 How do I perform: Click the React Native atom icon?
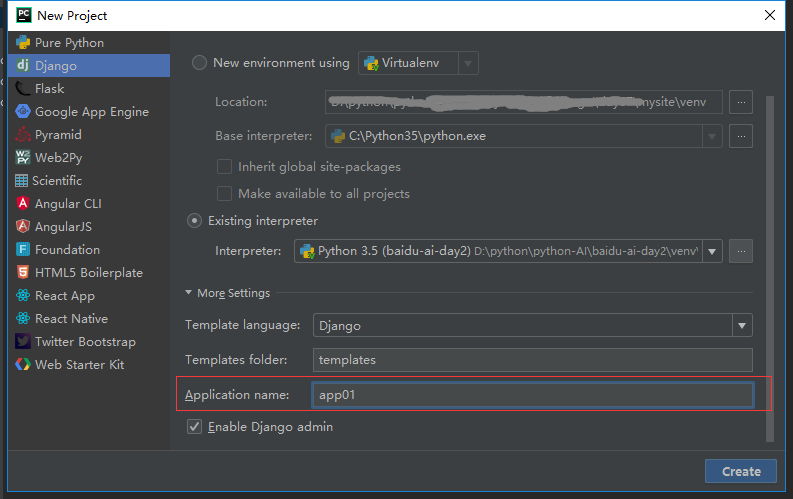click(x=23, y=318)
